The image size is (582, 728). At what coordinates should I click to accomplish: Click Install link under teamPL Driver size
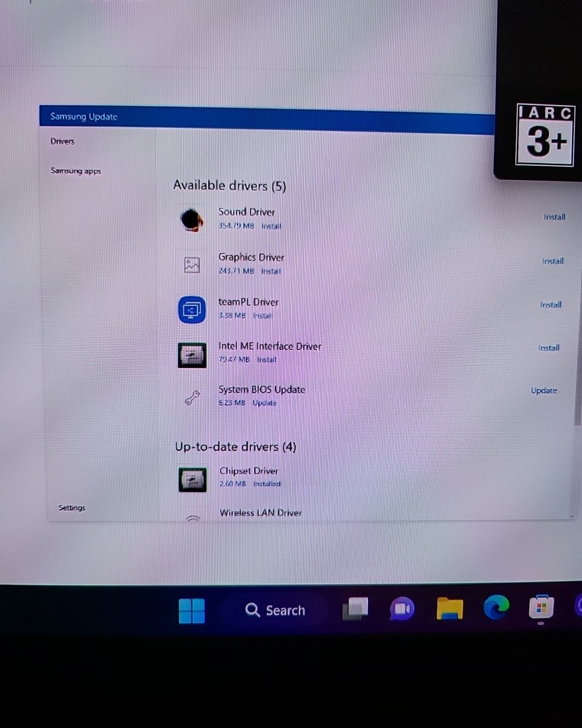262,316
